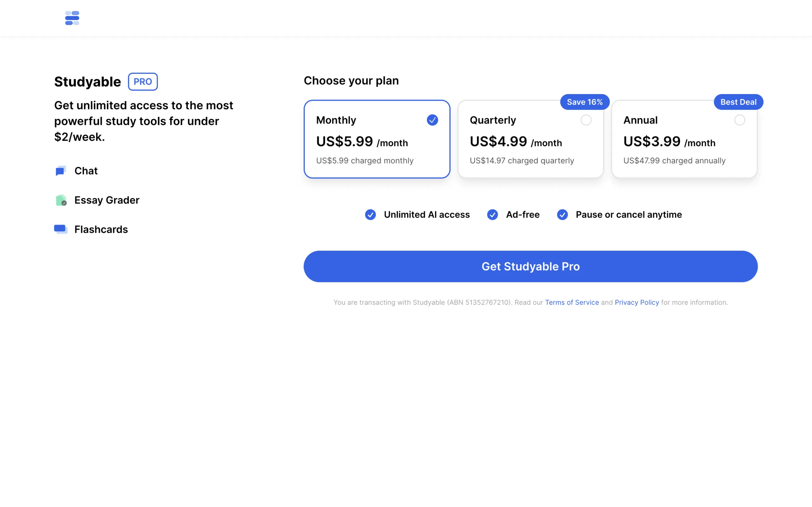This screenshot has width=812, height=507.
Task: Click the Flashcards cards icon
Action: 61,229
